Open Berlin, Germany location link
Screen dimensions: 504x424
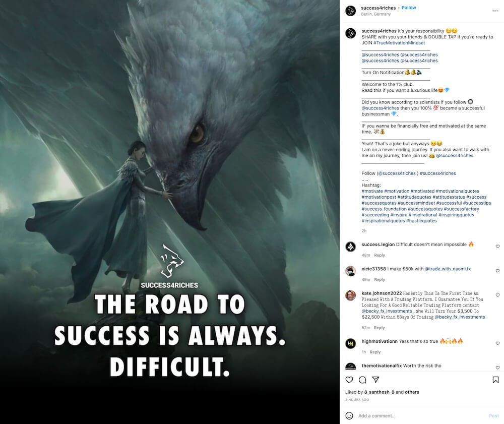click(x=376, y=14)
